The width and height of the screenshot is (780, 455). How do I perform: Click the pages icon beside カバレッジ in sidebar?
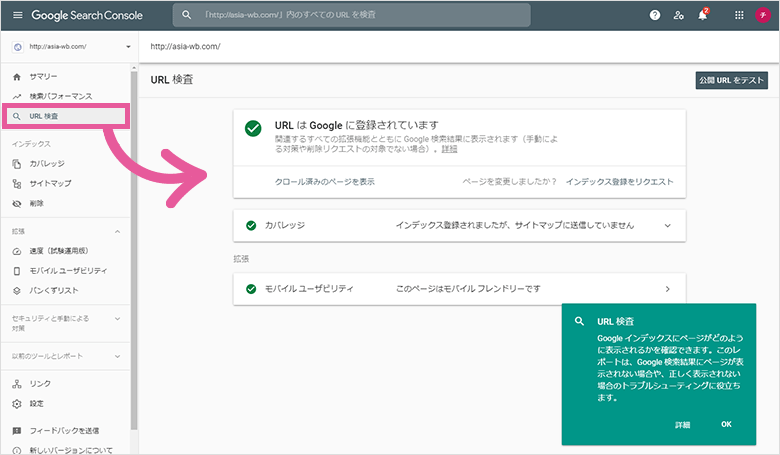(17, 164)
